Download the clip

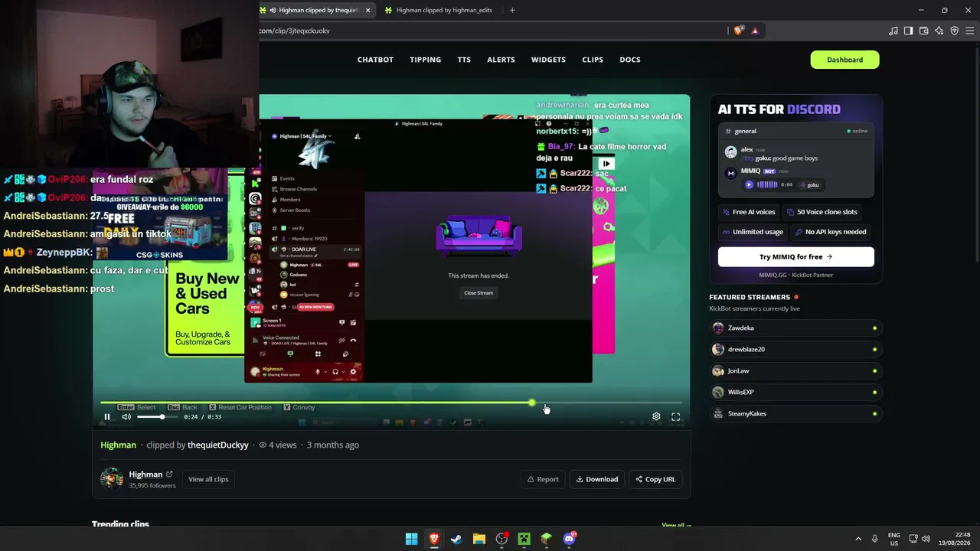pos(596,479)
